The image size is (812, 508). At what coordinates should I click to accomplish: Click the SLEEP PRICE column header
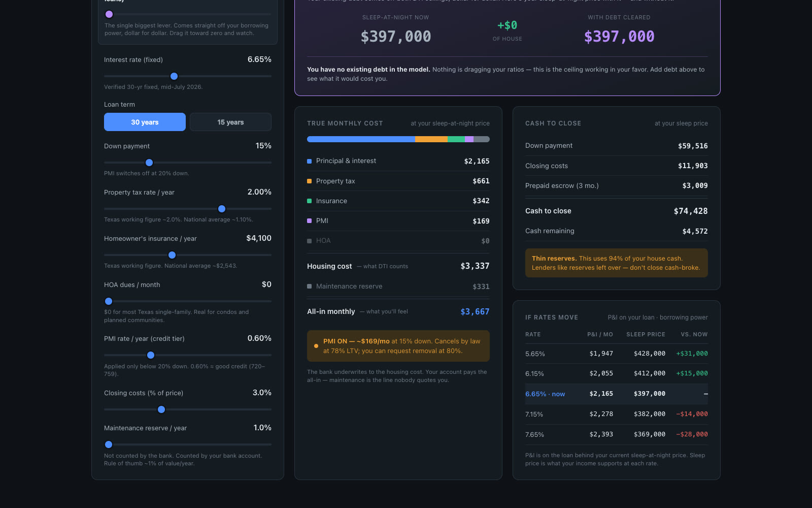coord(646,334)
